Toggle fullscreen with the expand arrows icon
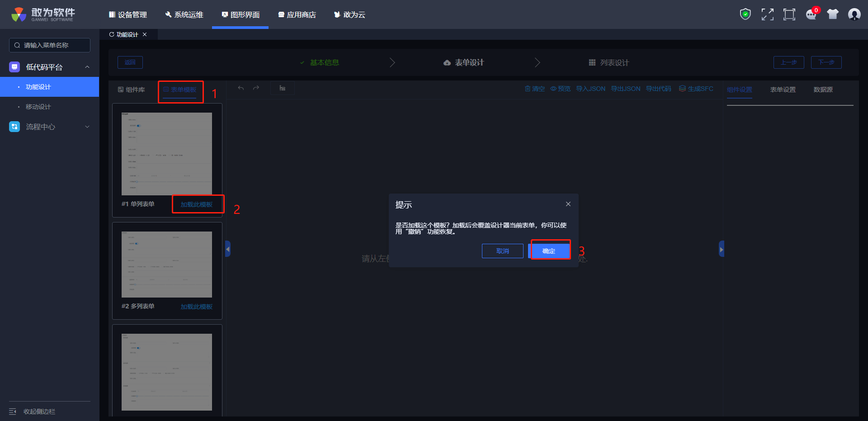Screen dimensions: 868x421 point(767,14)
